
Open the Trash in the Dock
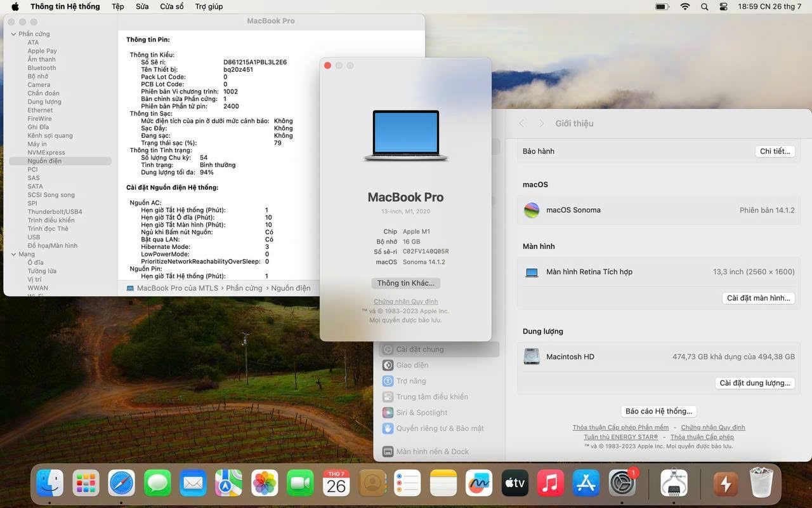point(761,483)
